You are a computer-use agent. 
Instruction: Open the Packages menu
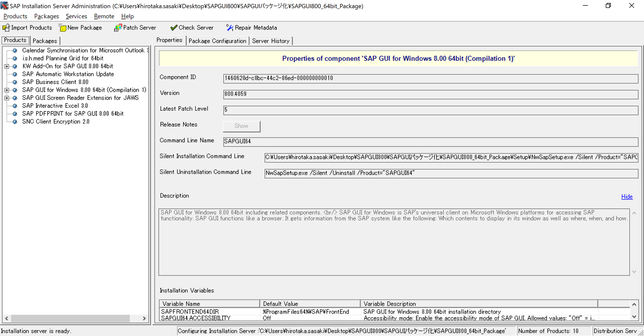coord(47,16)
